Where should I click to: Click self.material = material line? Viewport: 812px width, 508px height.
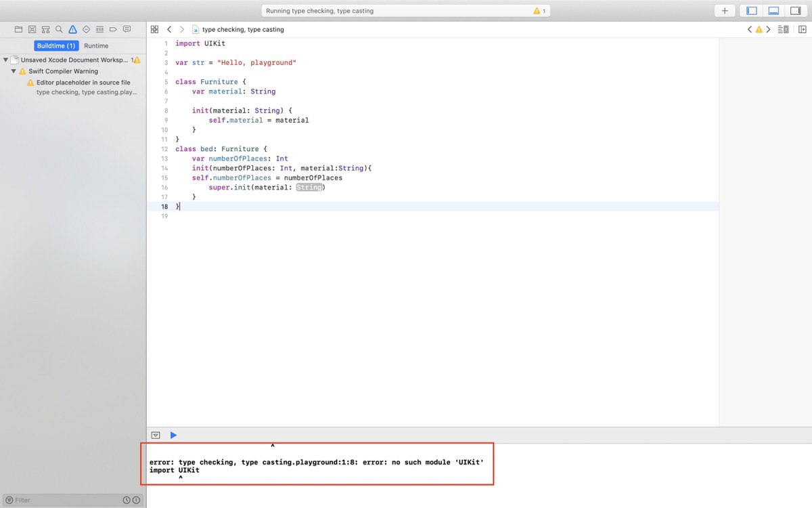258,120
